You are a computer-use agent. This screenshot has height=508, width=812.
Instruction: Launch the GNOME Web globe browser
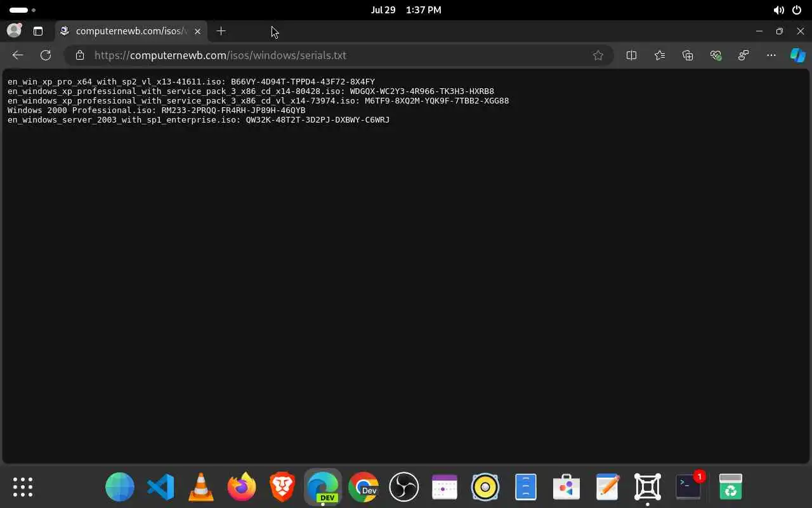coord(120,487)
